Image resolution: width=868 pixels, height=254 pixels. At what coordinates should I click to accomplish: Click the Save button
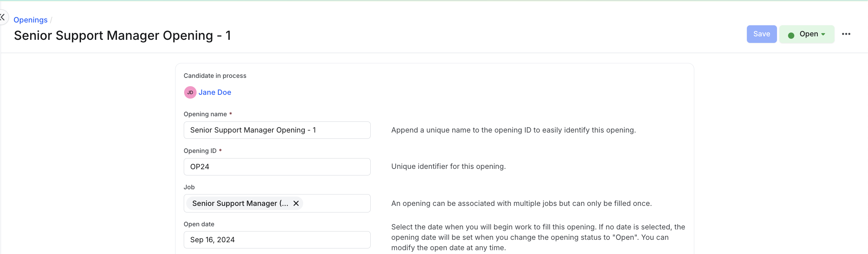click(x=761, y=34)
